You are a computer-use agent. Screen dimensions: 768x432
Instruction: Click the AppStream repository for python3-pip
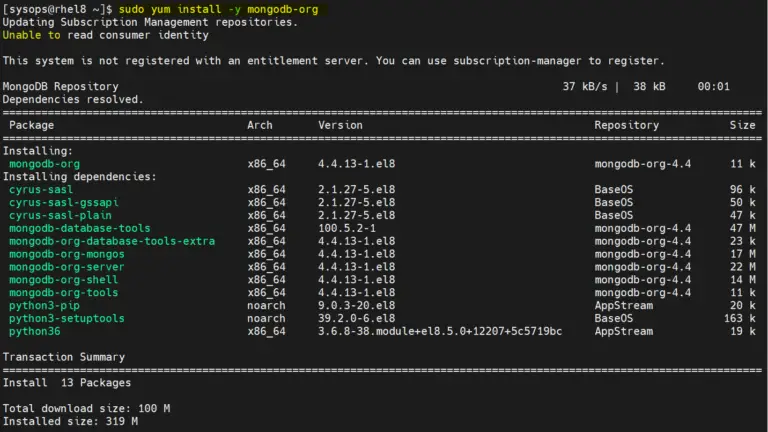pos(624,306)
